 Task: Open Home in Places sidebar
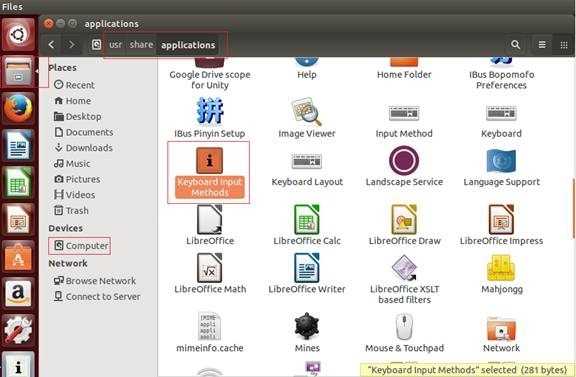point(72,101)
